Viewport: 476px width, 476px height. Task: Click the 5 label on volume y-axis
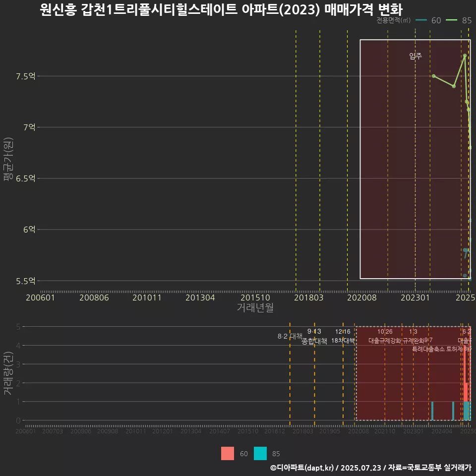click(x=18, y=327)
